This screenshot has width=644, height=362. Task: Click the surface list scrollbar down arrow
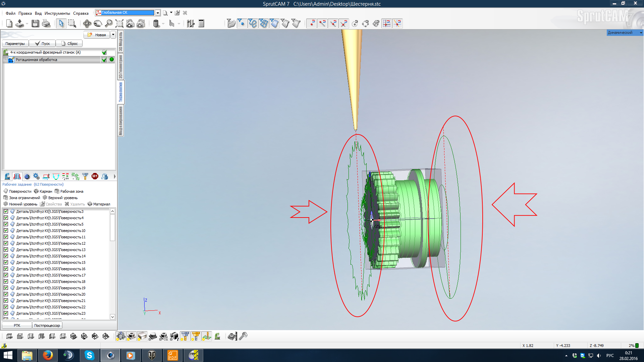(113, 317)
